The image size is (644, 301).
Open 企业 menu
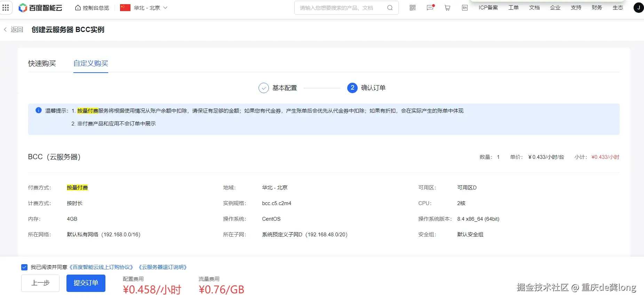pos(555,8)
